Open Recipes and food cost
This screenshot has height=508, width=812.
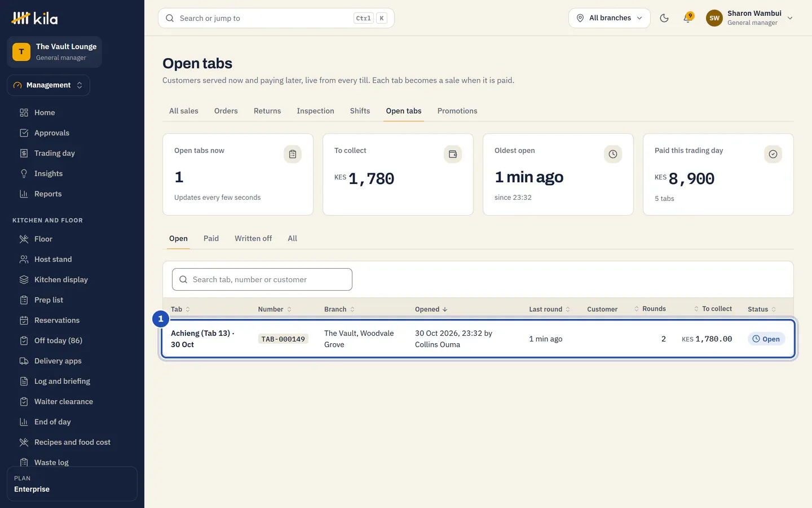[72, 442]
